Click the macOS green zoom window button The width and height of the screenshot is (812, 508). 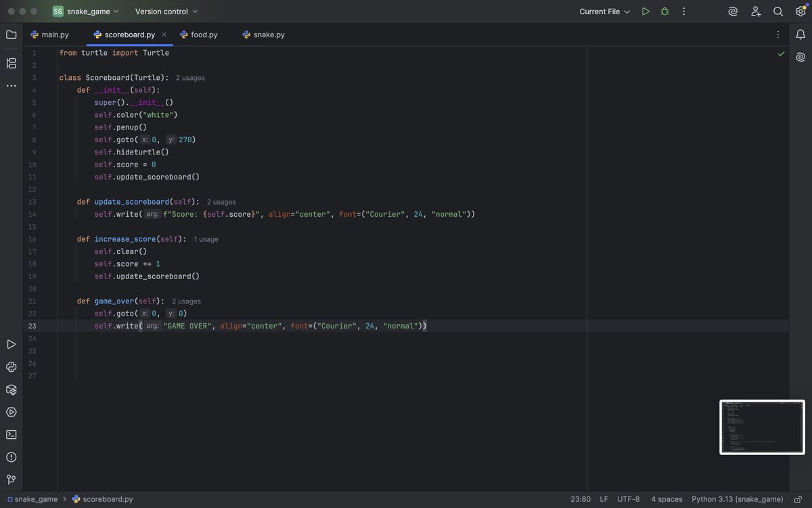click(x=34, y=12)
